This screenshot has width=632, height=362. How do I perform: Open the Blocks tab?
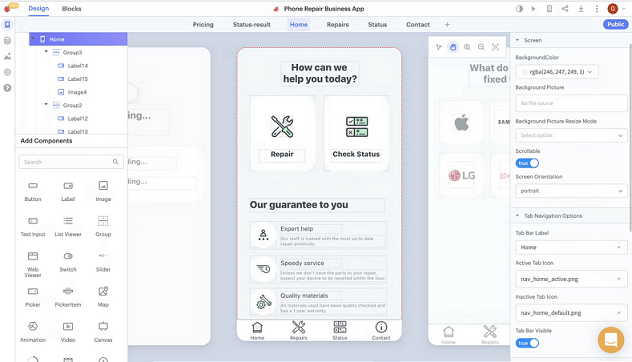pyautogui.click(x=71, y=8)
